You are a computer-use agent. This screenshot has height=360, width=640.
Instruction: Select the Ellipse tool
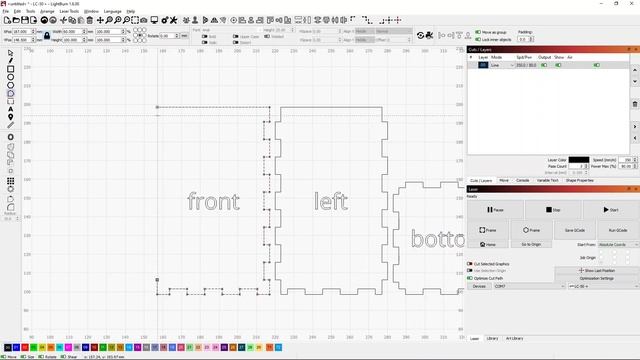click(11, 77)
